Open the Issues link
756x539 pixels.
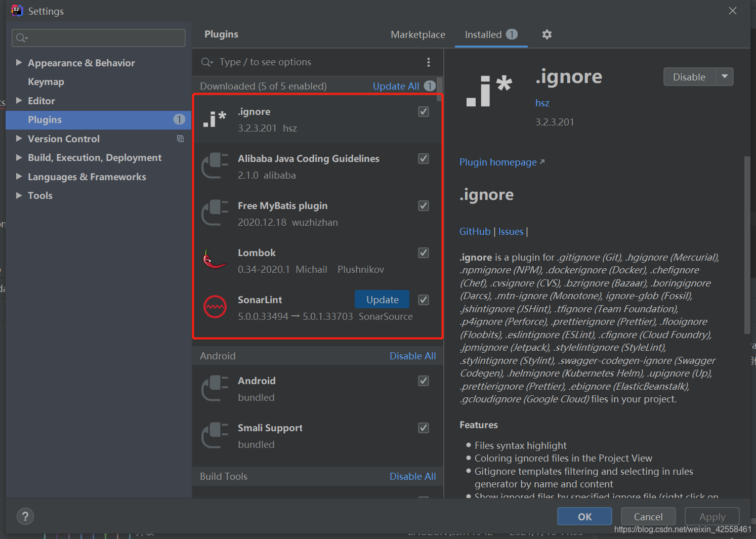(x=511, y=231)
